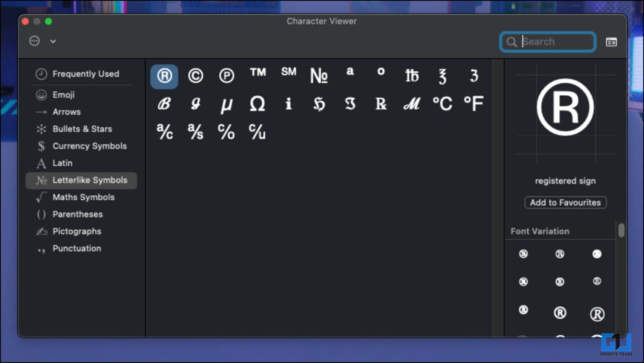644x363 pixels.
Task: Select the copyright symbol in the grid
Action: (195, 76)
